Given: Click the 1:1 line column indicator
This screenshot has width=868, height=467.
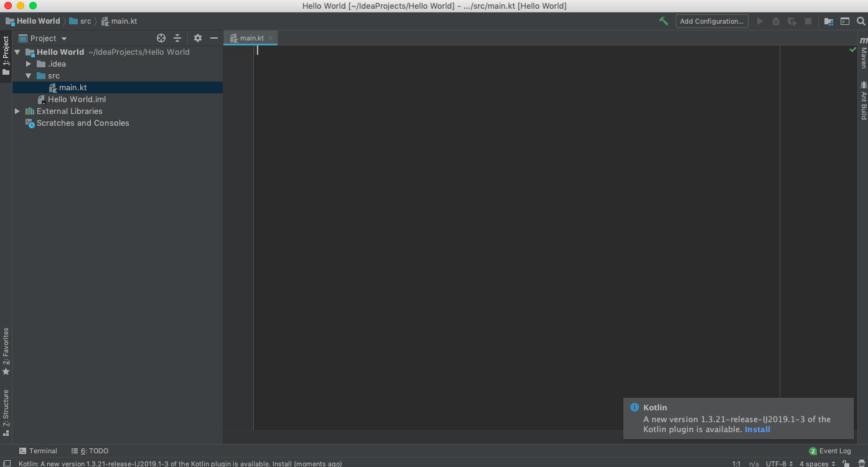Looking at the screenshot, I should click(736, 464).
